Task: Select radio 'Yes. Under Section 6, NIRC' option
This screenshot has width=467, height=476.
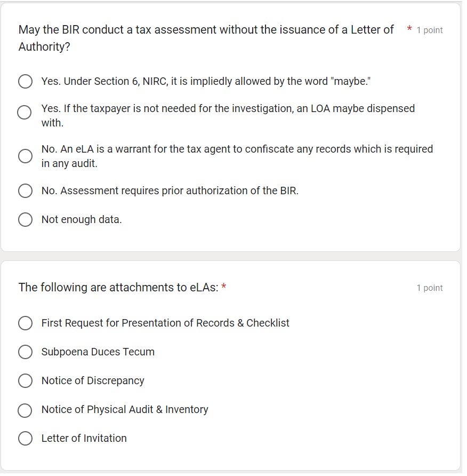Action: (x=25, y=81)
